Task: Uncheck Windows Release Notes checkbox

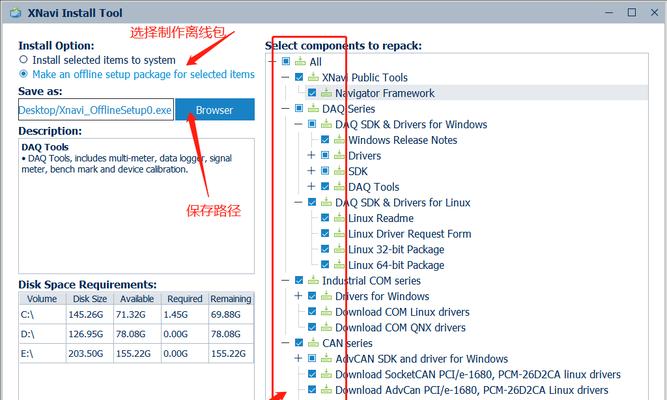Action: tap(325, 140)
